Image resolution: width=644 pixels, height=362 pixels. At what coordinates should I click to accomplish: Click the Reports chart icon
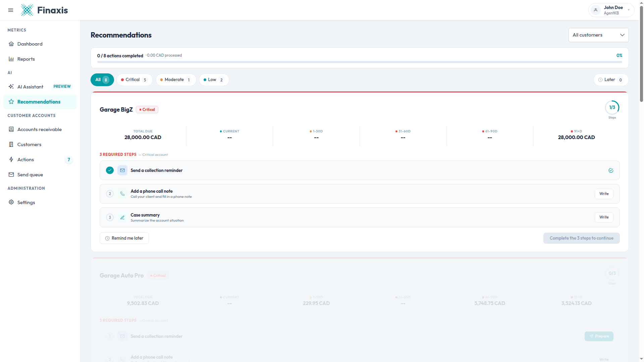(x=11, y=59)
